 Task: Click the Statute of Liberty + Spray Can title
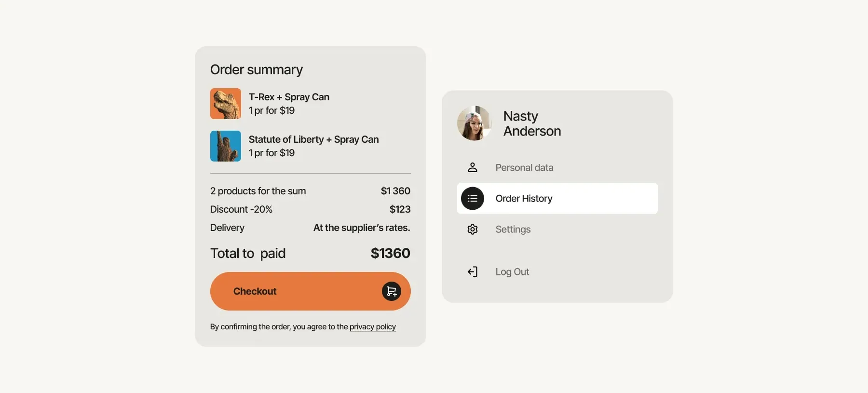click(314, 139)
